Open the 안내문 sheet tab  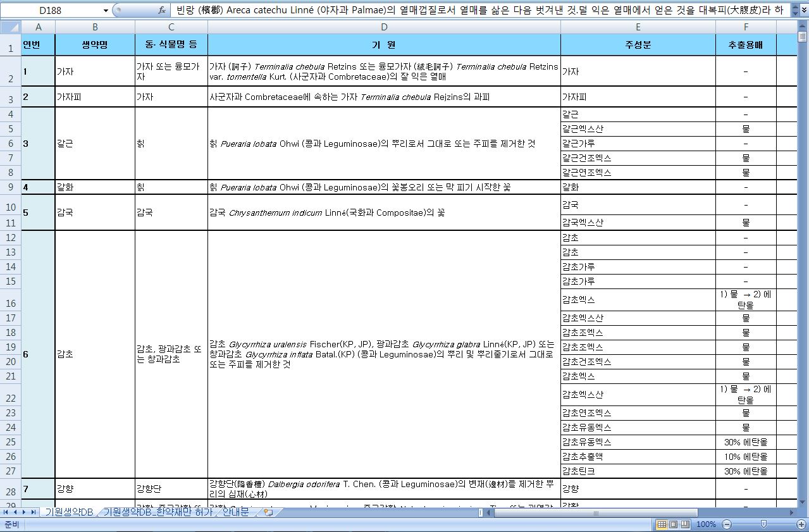coord(235,512)
